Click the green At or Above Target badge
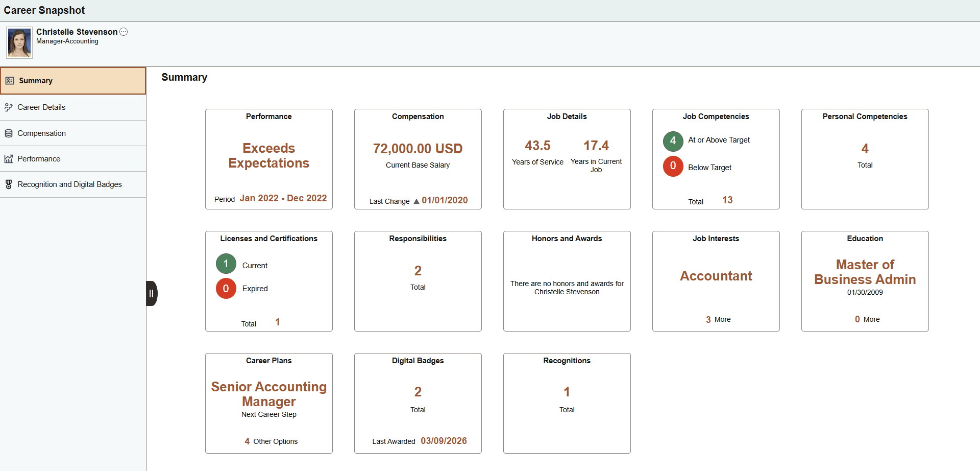This screenshot has width=980, height=471. coord(673,141)
